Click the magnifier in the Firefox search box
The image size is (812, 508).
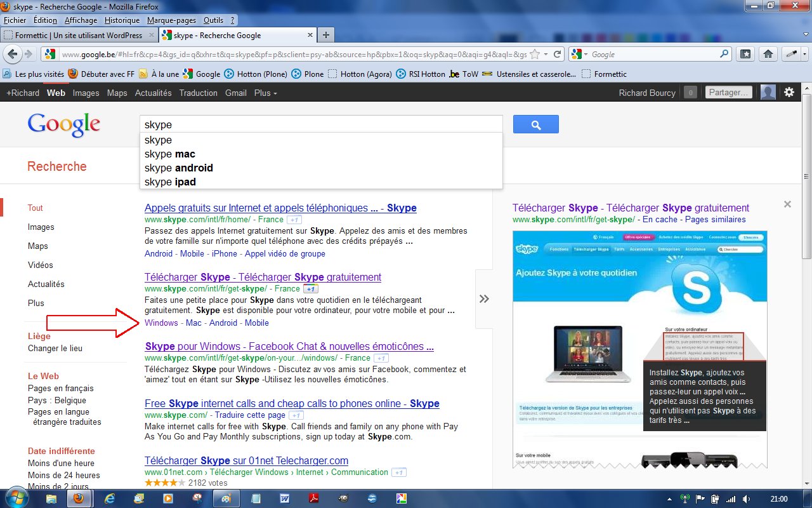724,55
